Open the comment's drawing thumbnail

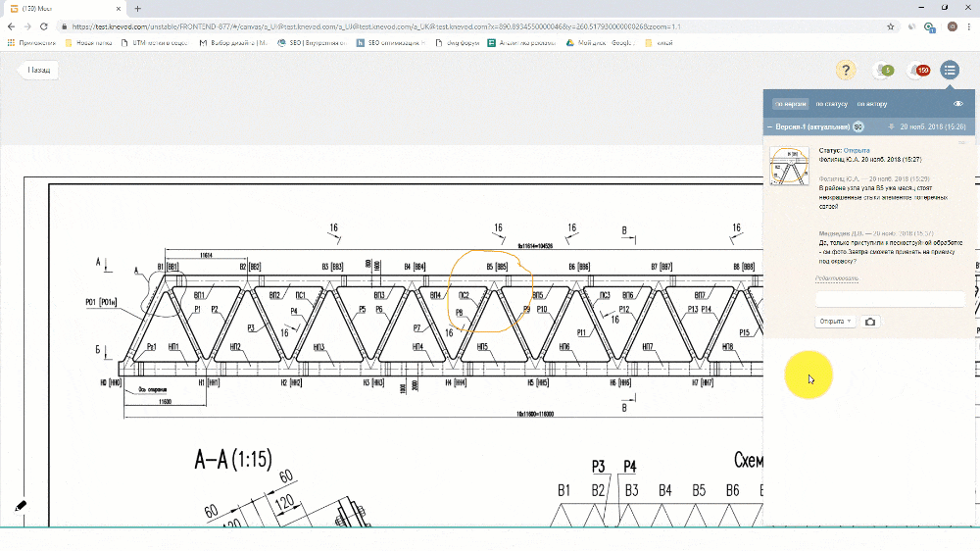[789, 166]
